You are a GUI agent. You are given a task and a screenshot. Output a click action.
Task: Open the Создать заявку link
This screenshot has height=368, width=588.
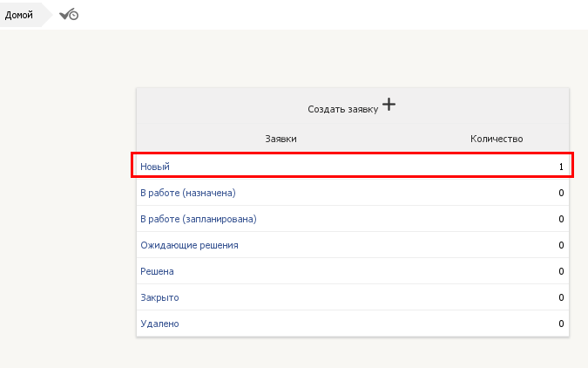coord(342,109)
